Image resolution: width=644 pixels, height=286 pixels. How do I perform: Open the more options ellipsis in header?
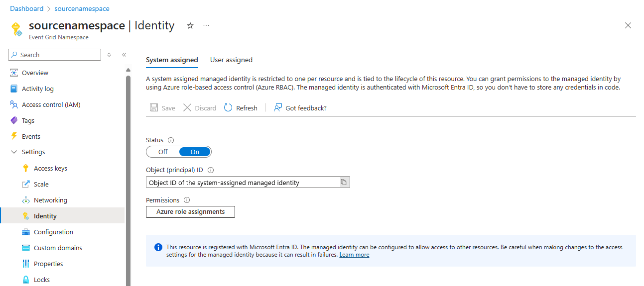point(206,25)
